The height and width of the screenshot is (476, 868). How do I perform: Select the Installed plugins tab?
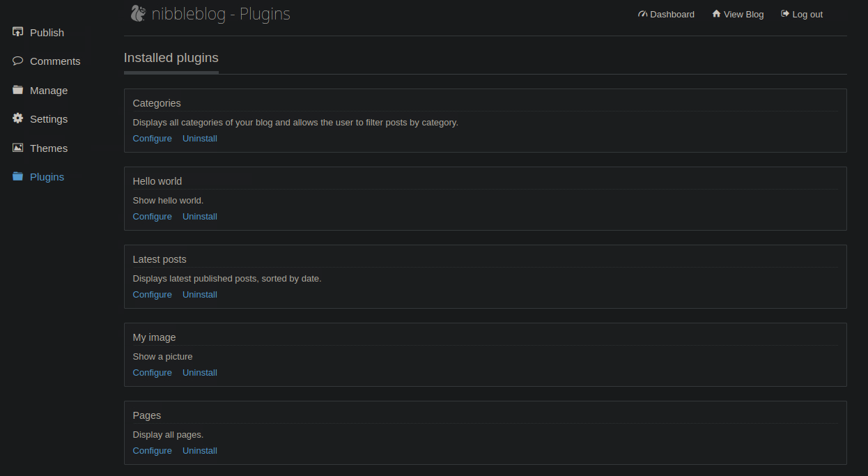pyautogui.click(x=171, y=58)
